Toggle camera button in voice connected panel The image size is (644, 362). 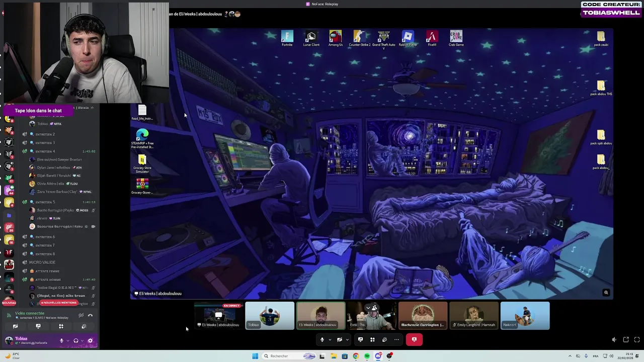15,326
